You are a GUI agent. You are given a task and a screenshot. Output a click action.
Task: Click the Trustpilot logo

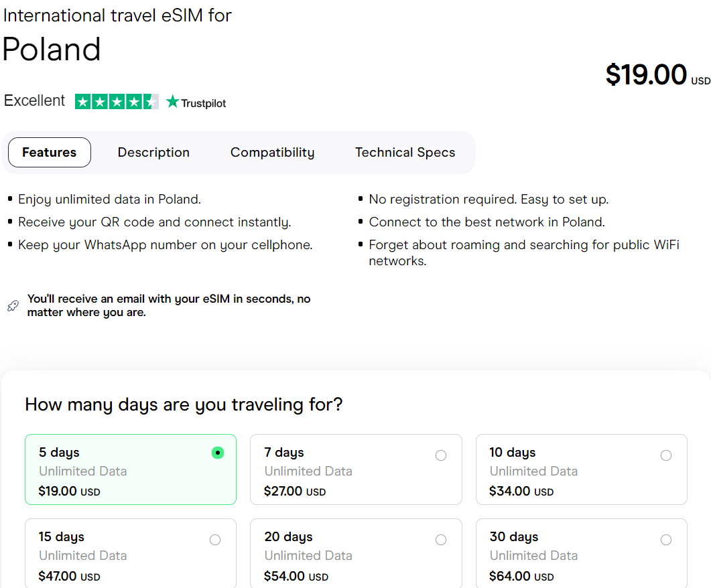[196, 102]
